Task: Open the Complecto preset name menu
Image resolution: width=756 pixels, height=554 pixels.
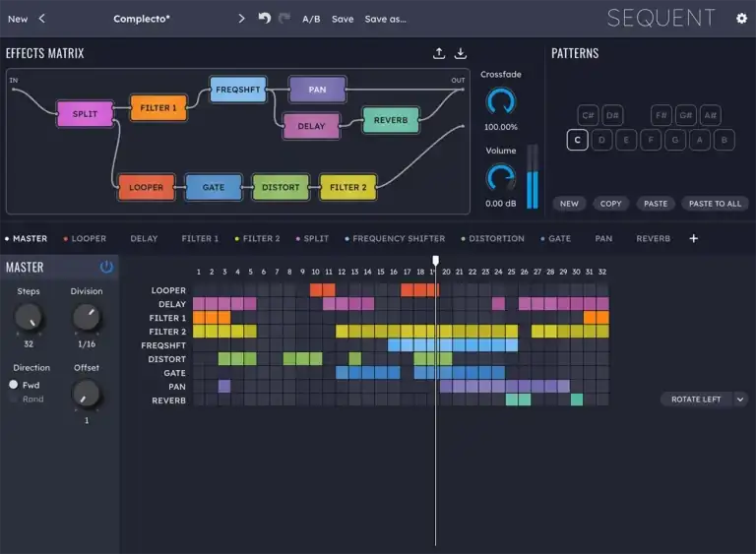Action: (142, 19)
